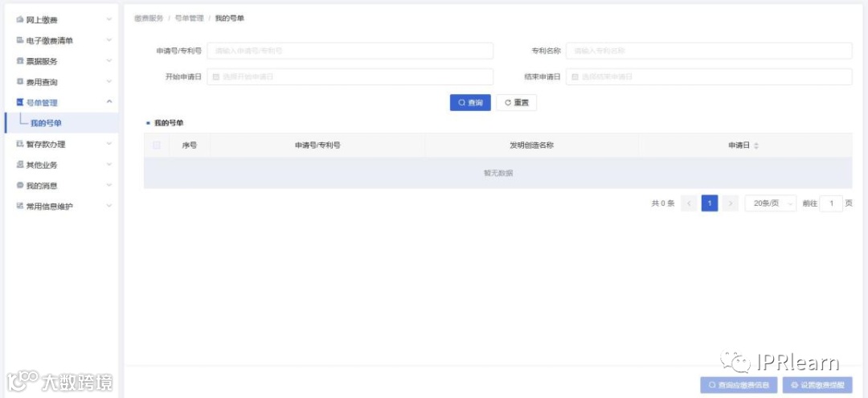The height and width of the screenshot is (398, 868).
Task: Focus the 申请号/专利号 input field
Action: pyautogui.click(x=350, y=51)
